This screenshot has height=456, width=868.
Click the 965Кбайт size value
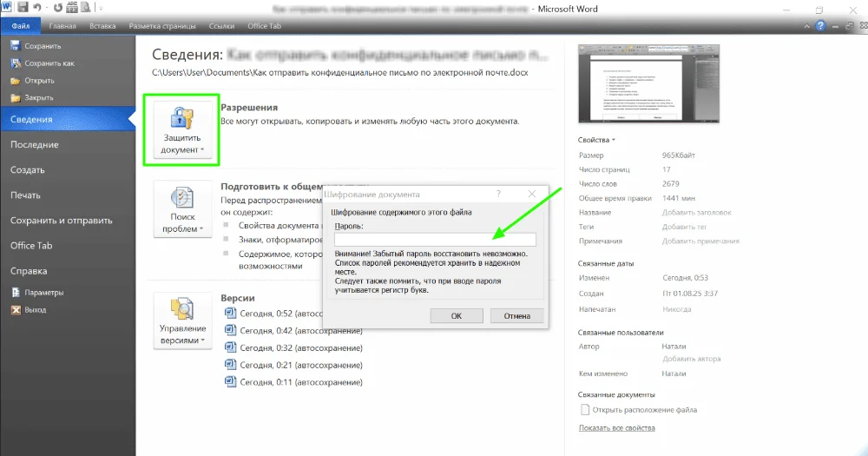coord(679,155)
